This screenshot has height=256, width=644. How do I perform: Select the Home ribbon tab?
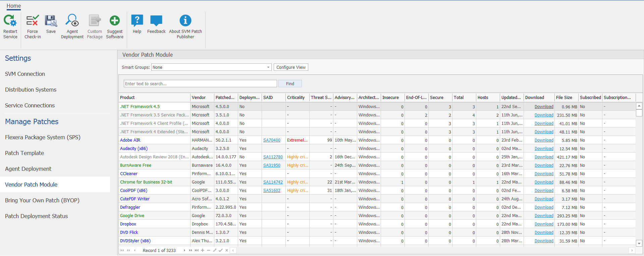coord(14,6)
